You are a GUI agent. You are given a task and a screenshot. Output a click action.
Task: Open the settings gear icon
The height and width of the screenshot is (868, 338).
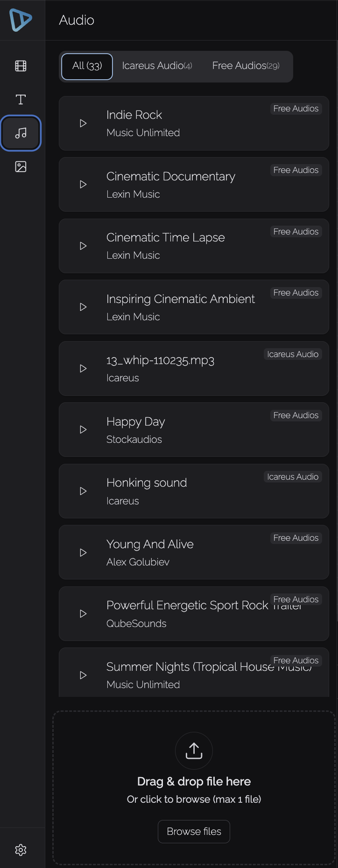pos(21,850)
